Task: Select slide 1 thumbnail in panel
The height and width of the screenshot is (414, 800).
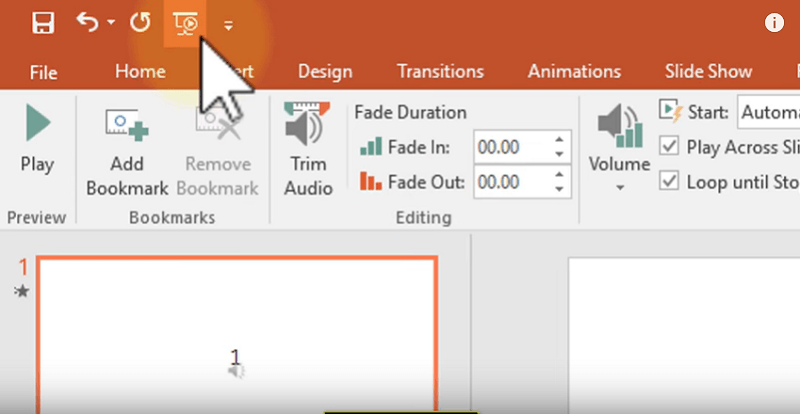Action: tap(237, 335)
